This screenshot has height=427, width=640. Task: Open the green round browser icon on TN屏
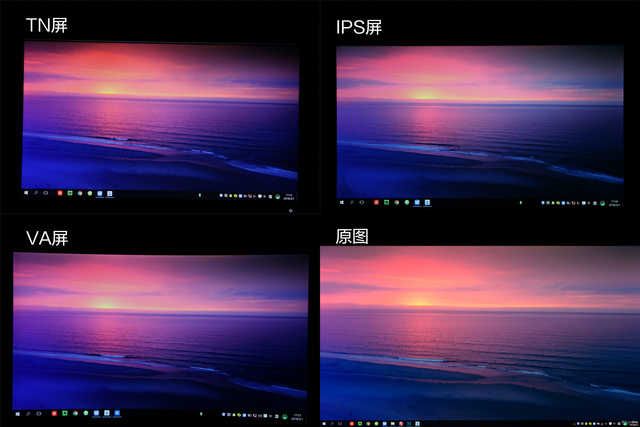coord(90,193)
